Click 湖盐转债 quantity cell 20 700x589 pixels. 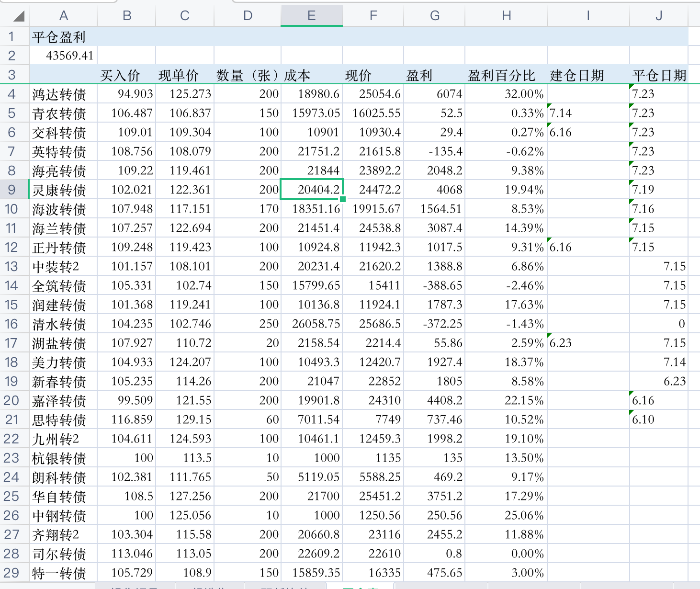[248, 343]
